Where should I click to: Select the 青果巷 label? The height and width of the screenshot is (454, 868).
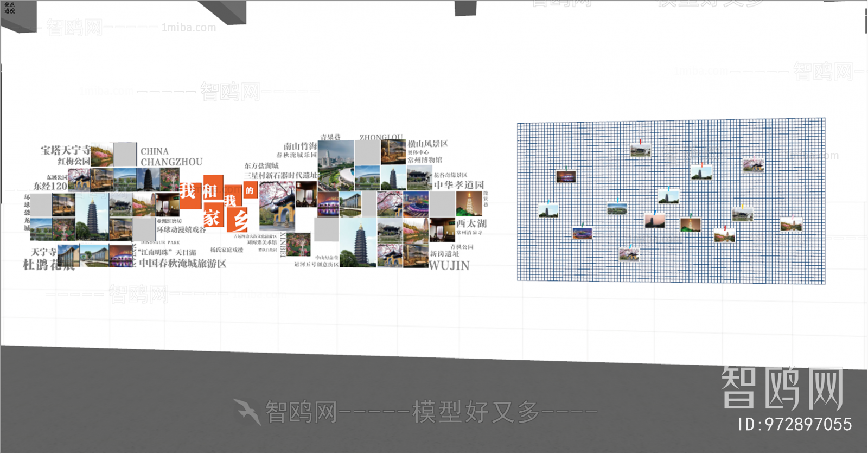coord(330,137)
